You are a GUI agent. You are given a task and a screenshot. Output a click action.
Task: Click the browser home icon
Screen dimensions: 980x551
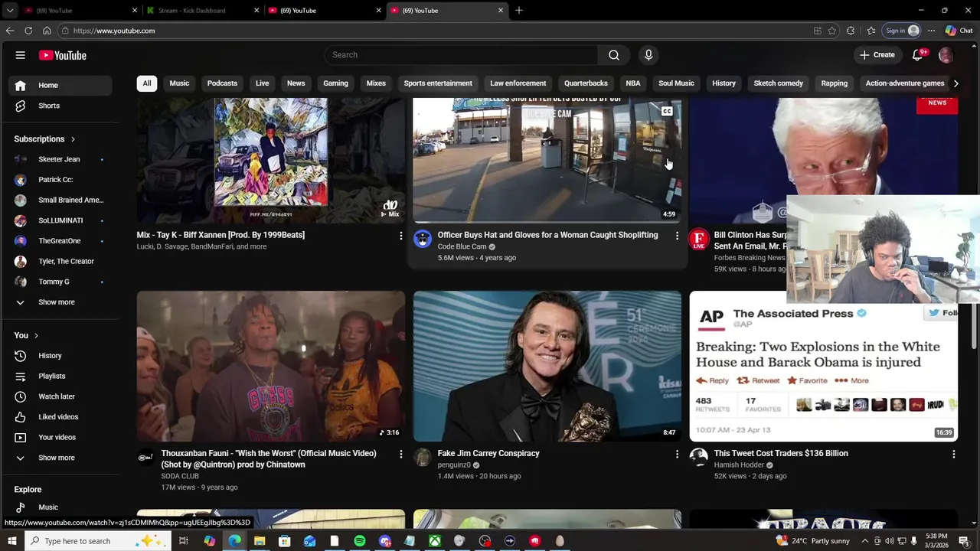coord(47,31)
